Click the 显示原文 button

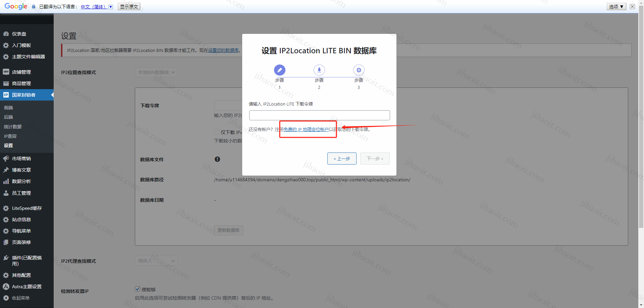pyautogui.click(x=129, y=6)
